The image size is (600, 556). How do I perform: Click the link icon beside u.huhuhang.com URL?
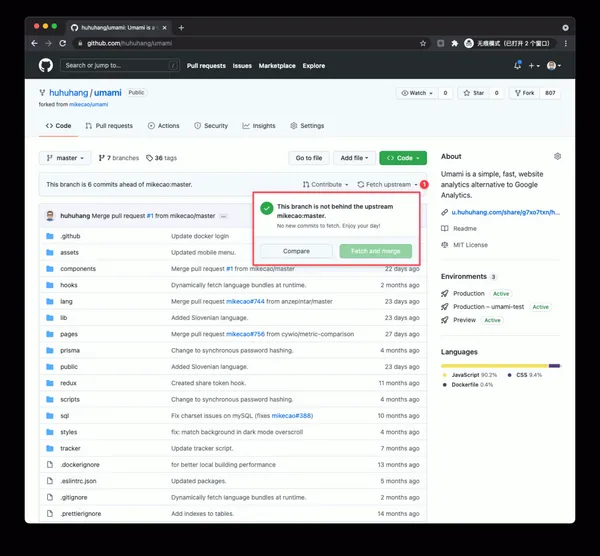[x=445, y=212]
